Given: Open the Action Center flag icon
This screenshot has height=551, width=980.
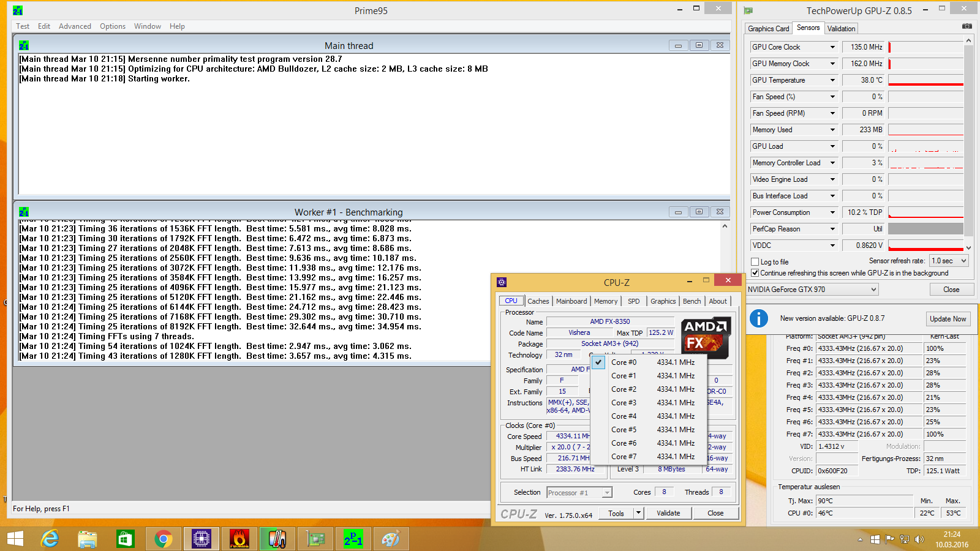Looking at the screenshot, I should click(x=889, y=539).
